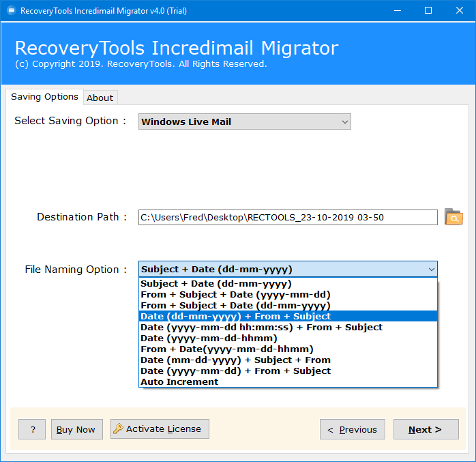This screenshot has width=476, height=462.
Task: Switch to the About tab
Action: [x=100, y=98]
